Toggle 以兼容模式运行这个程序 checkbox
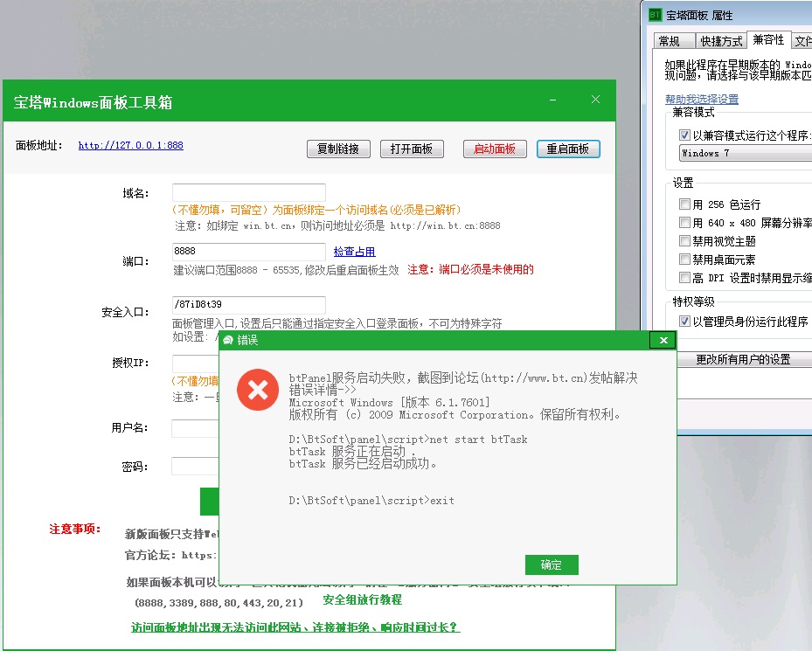The height and width of the screenshot is (651, 812). point(684,135)
